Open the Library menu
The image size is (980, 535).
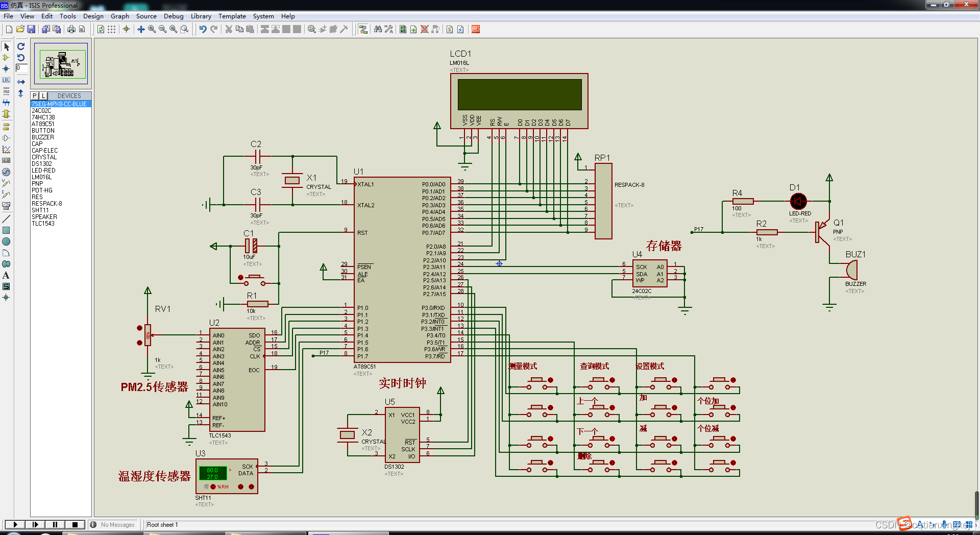pyautogui.click(x=201, y=16)
